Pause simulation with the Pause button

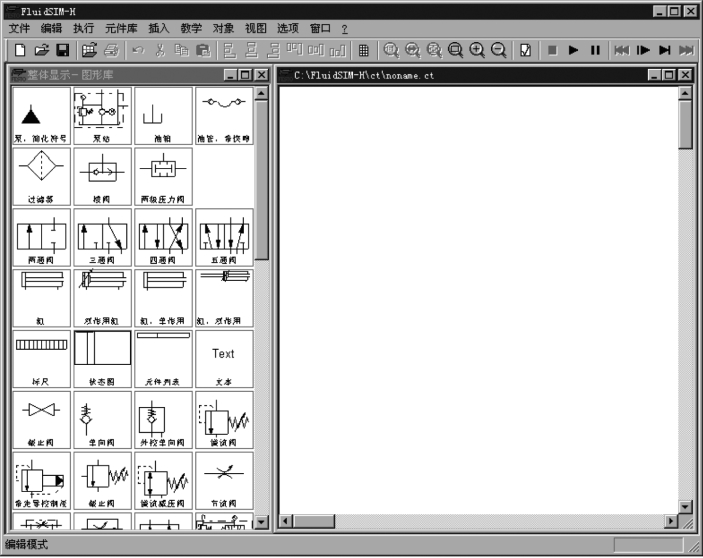point(595,50)
